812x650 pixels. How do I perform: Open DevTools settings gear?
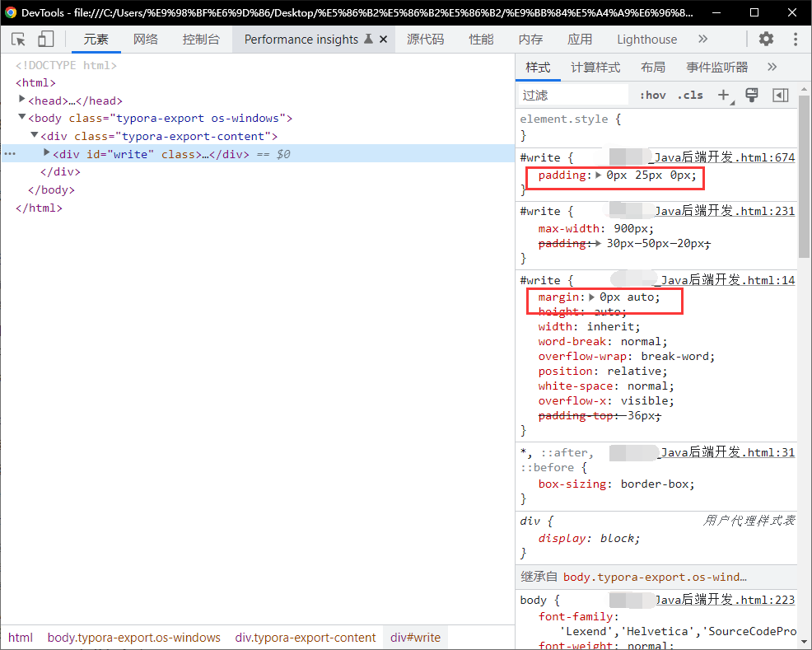[766, 39]
